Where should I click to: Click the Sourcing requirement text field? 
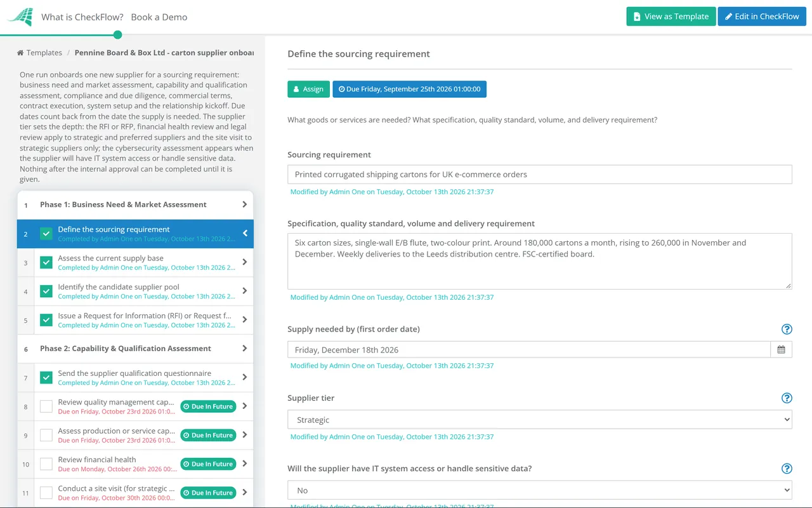pos(540,175)
